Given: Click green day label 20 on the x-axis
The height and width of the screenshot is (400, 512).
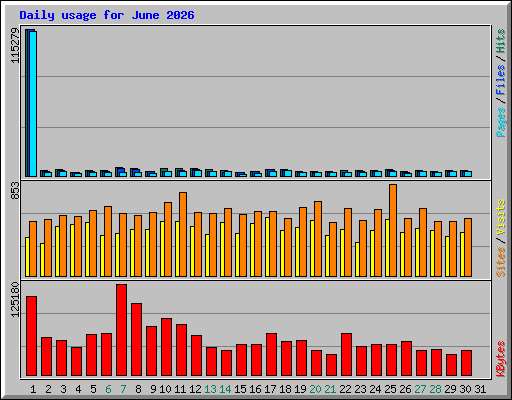Looking at the screenshot, I should pyautogui.click(x=315, y=389).
